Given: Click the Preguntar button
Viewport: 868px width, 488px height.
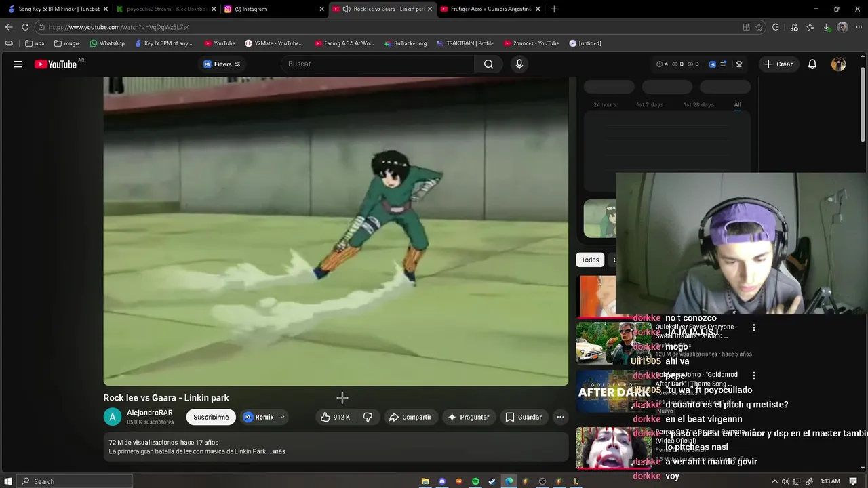Looking at the screenshot, I should pyautogui.click(x=468, y=417).
